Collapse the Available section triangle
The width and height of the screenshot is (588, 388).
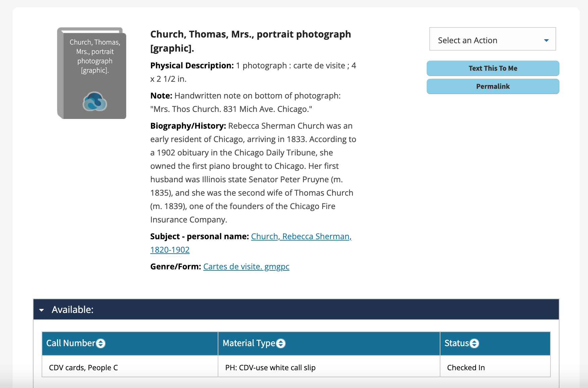point(42,310)
